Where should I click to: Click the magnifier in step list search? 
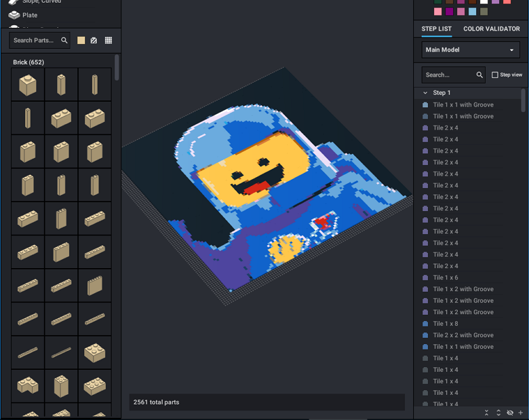pos(479,75)
